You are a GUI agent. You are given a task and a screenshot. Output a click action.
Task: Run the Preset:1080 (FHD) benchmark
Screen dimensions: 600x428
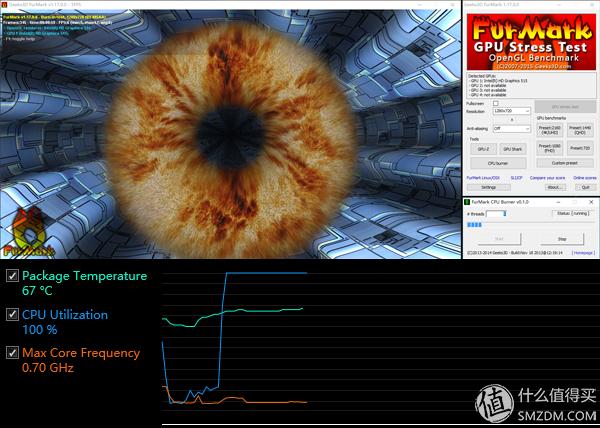pos(549,147)
